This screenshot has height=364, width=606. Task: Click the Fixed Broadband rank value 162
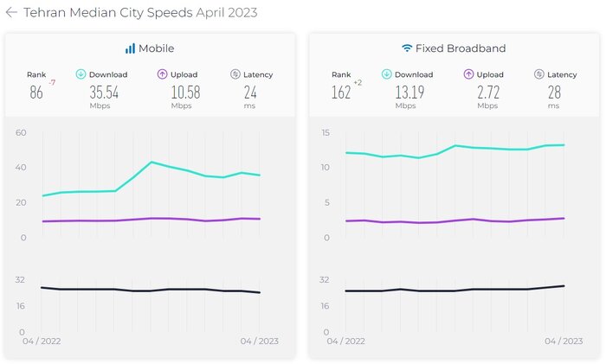point(340,93)
